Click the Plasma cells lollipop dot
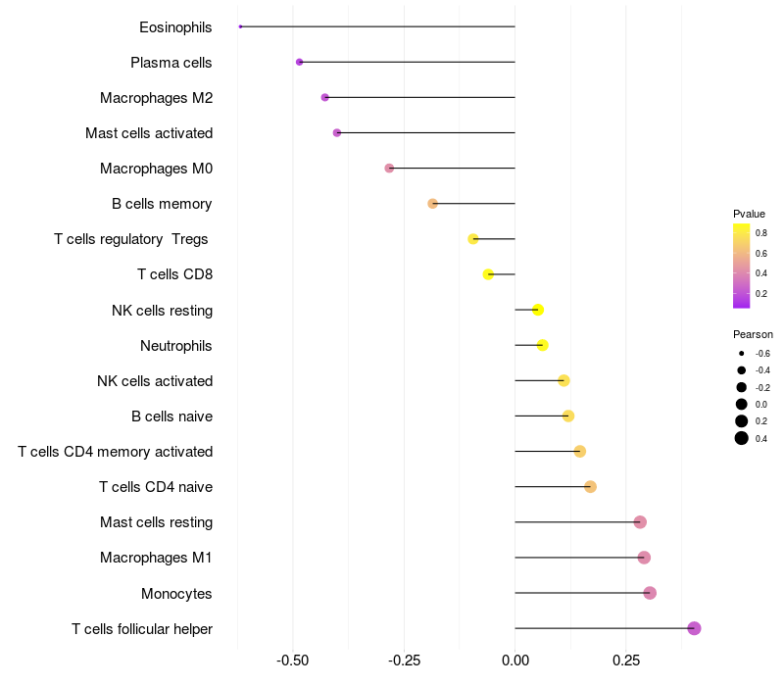784x686 pixels. [300, 62]
